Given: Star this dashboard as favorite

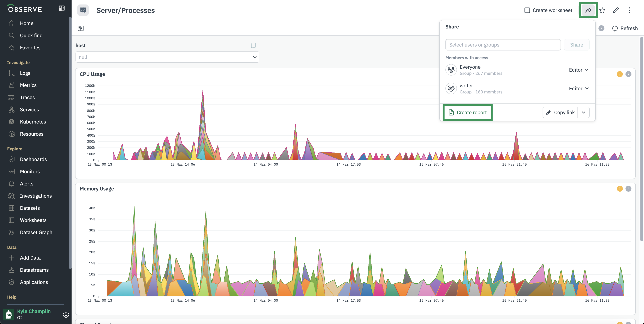Looking at the screenshot, I should pos(602,10).
